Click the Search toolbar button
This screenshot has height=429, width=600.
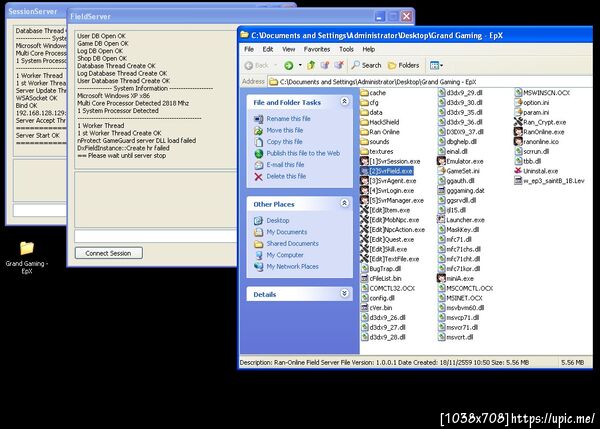[x=367, y=65]
